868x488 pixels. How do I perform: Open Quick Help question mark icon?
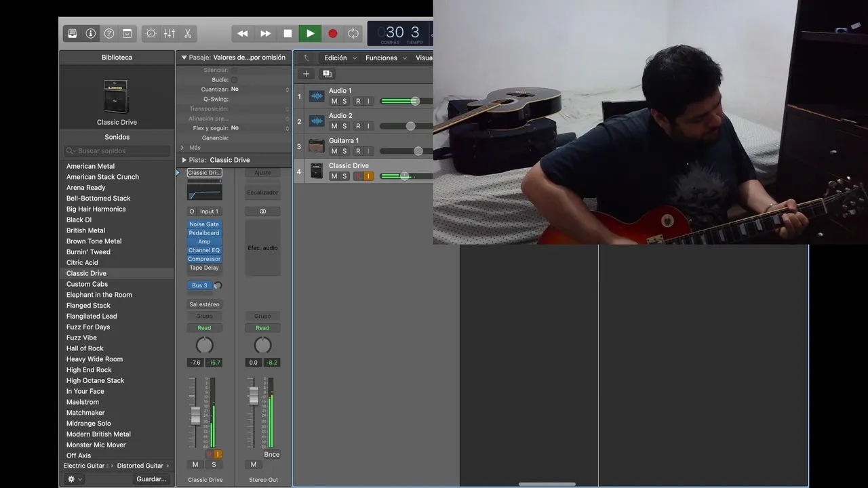pyautogui.click(x=108, y=33)
